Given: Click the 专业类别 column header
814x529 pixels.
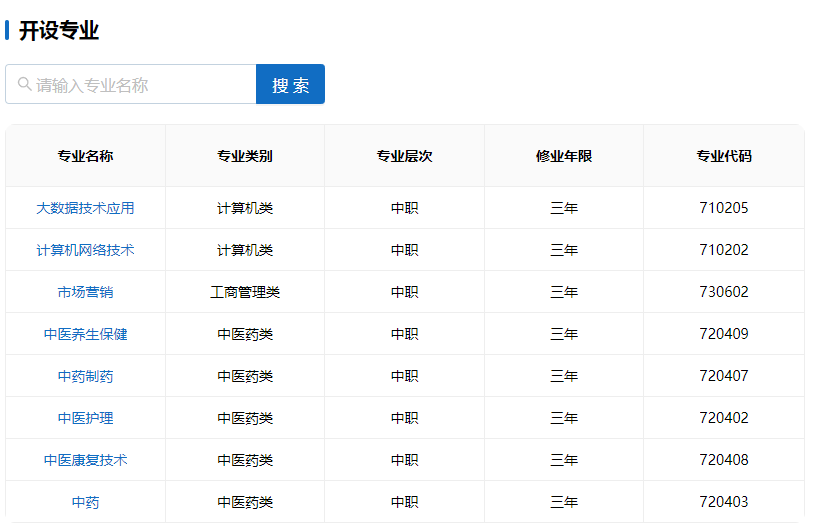Looking at the screenshot, I should (x=245, y=156).
